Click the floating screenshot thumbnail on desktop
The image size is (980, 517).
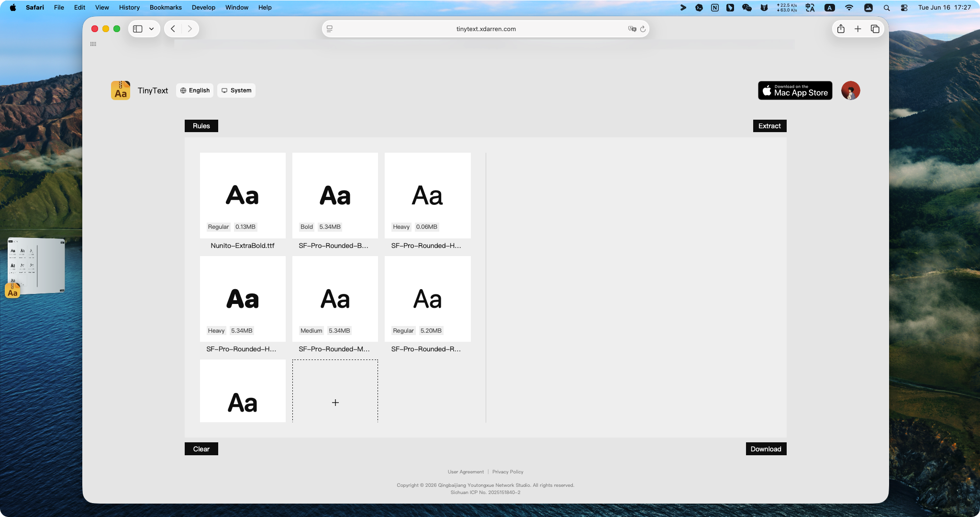[36, 266]
